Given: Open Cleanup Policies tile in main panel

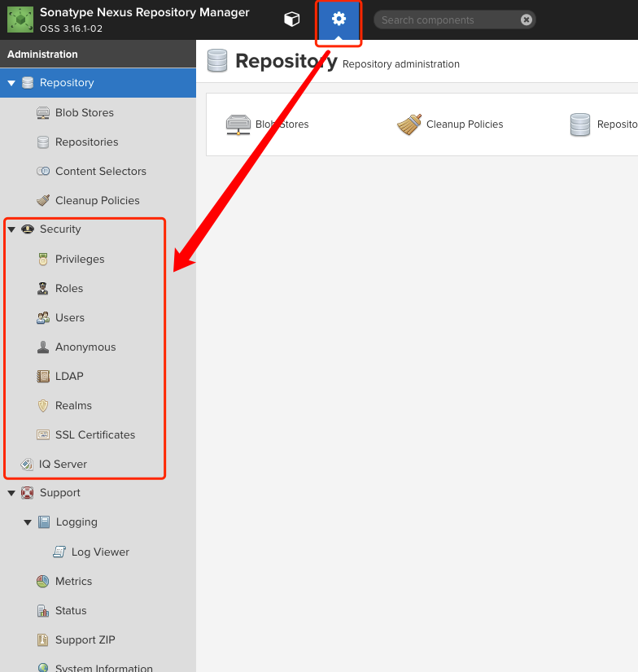Looking at the screenshot, I should tap(450, 124).
